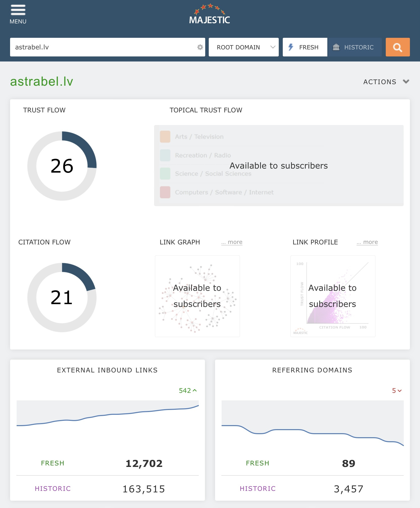Click the astrabel.lv domain heading
The width and height of the screenshot is (420, 508).
click(42, 81)
